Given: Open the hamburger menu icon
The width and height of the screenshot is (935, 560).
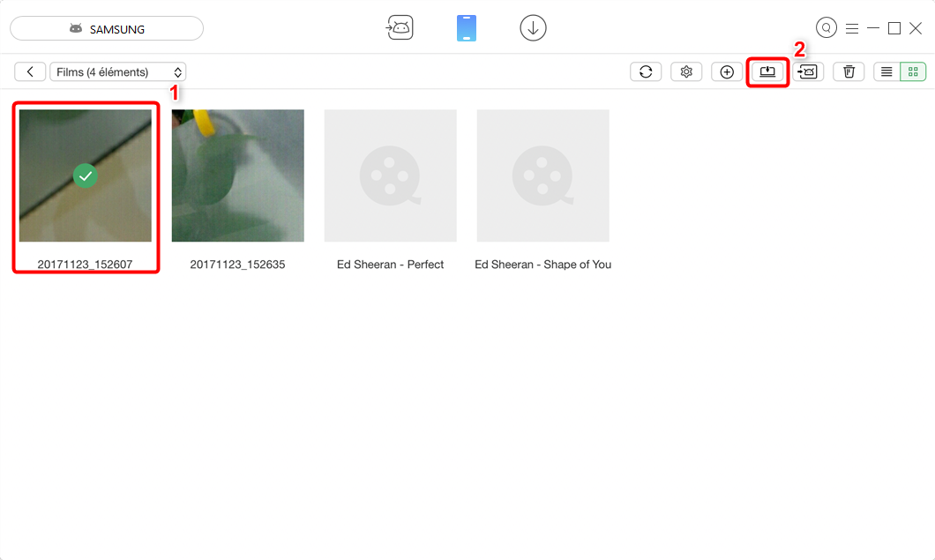Looking at the screenshot, I should [851, 28].
